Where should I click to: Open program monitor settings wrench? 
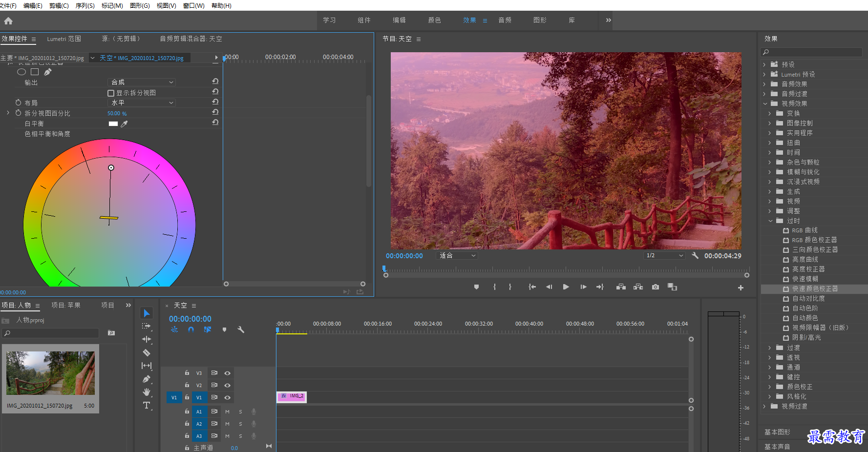point(695,255)
